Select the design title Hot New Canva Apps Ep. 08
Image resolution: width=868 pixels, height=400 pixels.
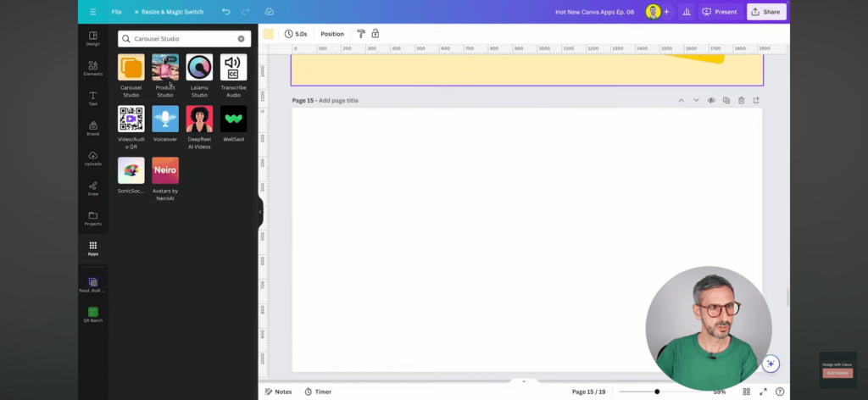tap(594, 12)
